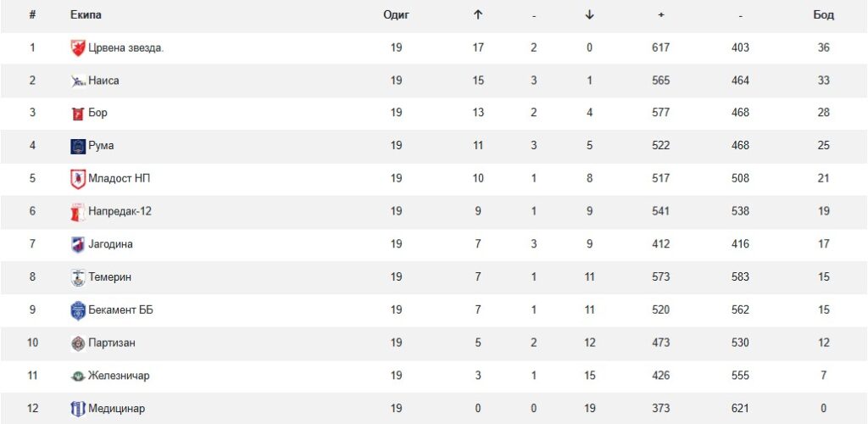Screen dimensions: 868x424
Task: Click the Екипа column header
Action: coord(86,15)
